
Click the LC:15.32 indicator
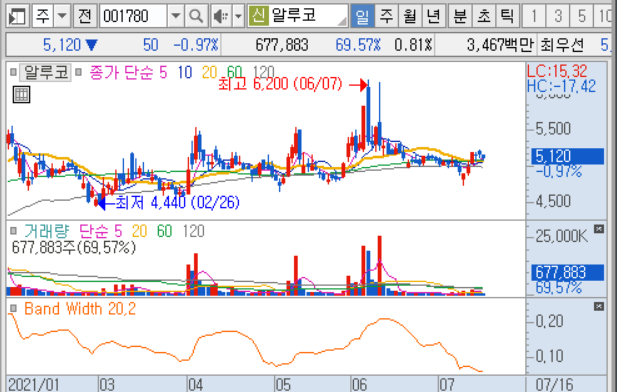click(557, 71)
